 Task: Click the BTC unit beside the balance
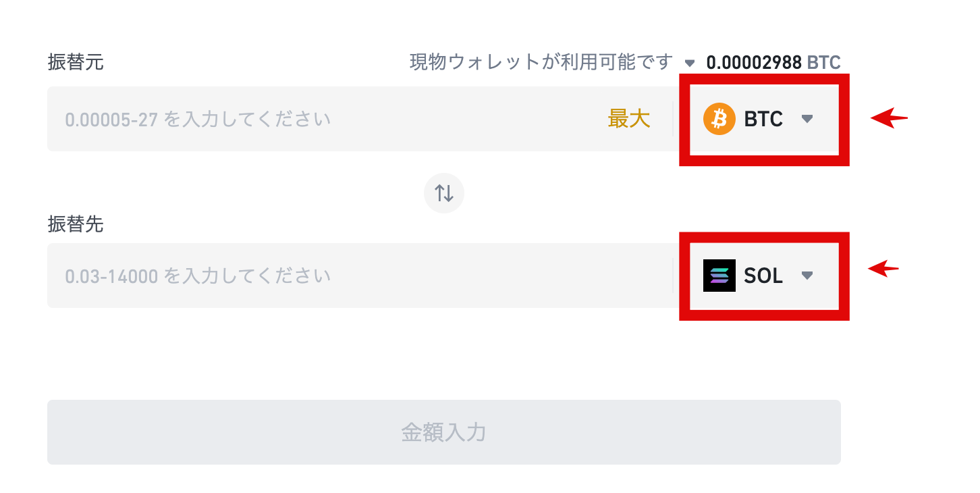click(824, 63)
